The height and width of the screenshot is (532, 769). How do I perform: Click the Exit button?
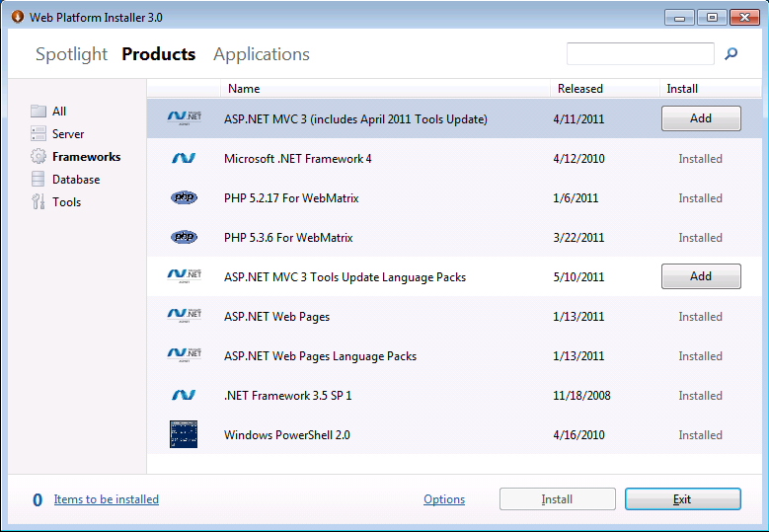click(x=683, y=499)
